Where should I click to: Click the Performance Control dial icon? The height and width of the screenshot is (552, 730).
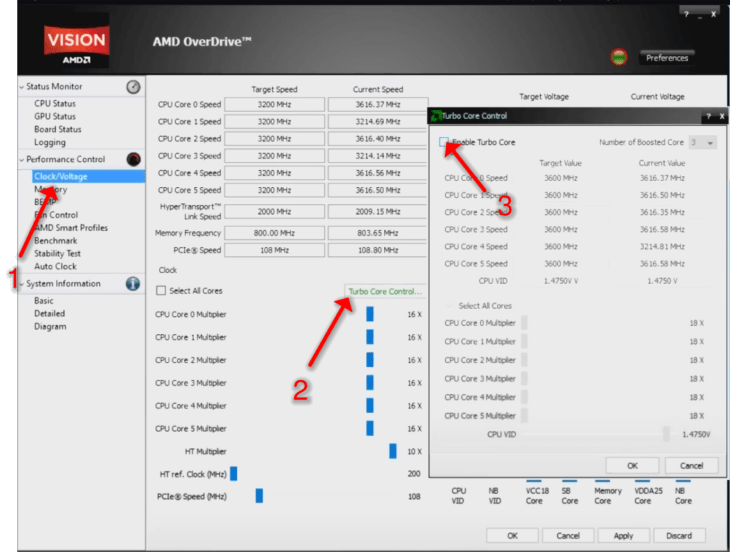133,159
